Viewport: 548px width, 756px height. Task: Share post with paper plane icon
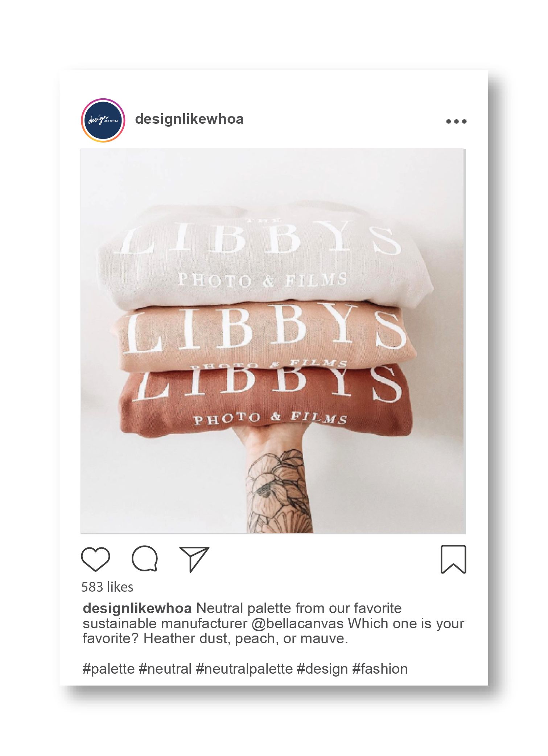click(194, 559)
